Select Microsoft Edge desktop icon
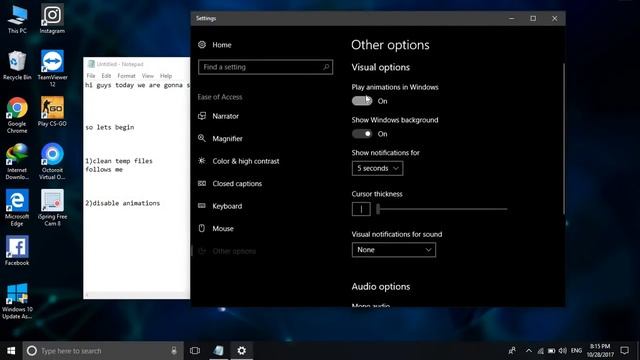Screen dimensions: 640x360 [17, 208]
